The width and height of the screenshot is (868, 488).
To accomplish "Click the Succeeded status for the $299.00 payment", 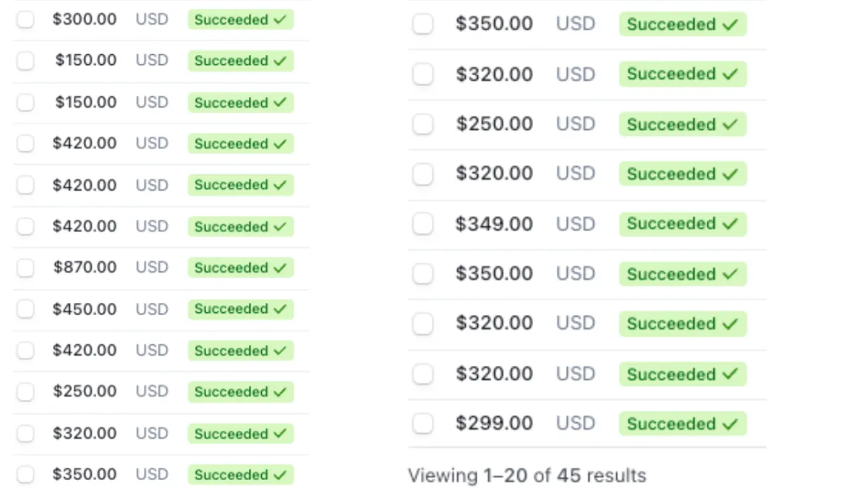I will pyautogui.click(x=682, y=424).
